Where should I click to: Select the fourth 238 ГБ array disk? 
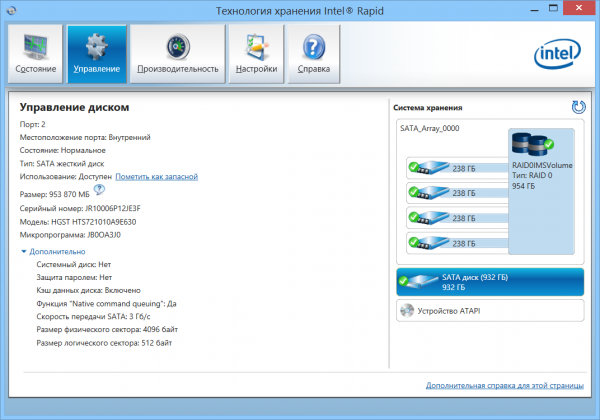click(457, 243)
